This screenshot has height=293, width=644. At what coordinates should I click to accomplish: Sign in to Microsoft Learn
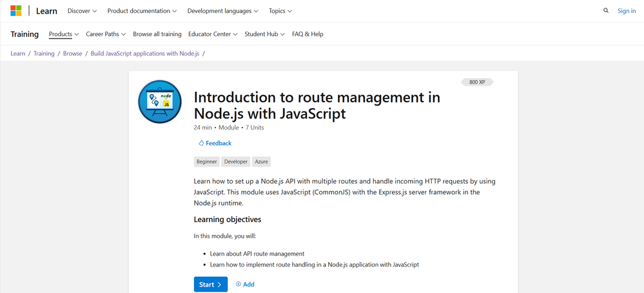(627, 11)
